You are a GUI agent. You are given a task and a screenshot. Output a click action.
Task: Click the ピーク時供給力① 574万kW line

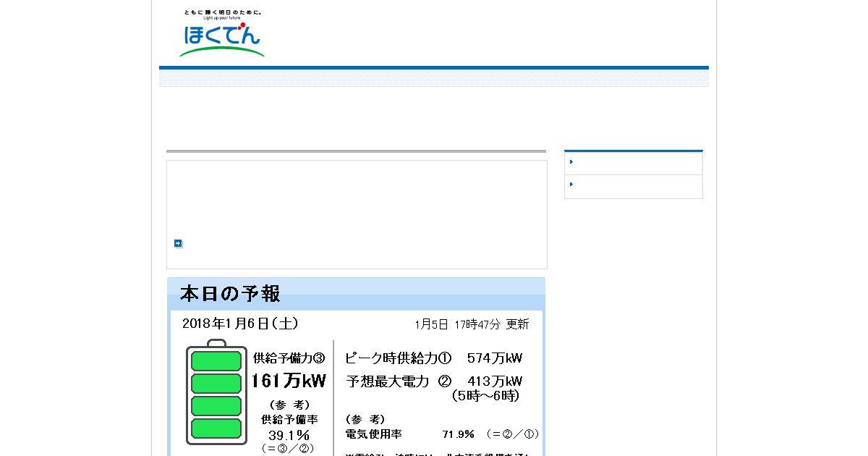pos(433,358)
